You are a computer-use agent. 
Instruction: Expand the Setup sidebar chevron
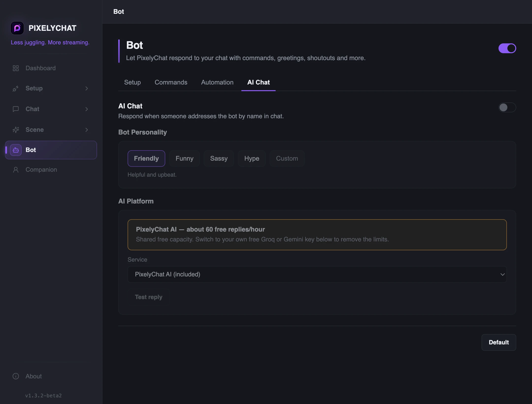point(87,88)
